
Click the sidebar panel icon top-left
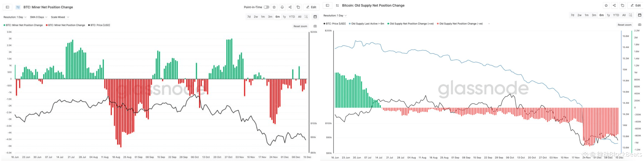tap(7, 7)
